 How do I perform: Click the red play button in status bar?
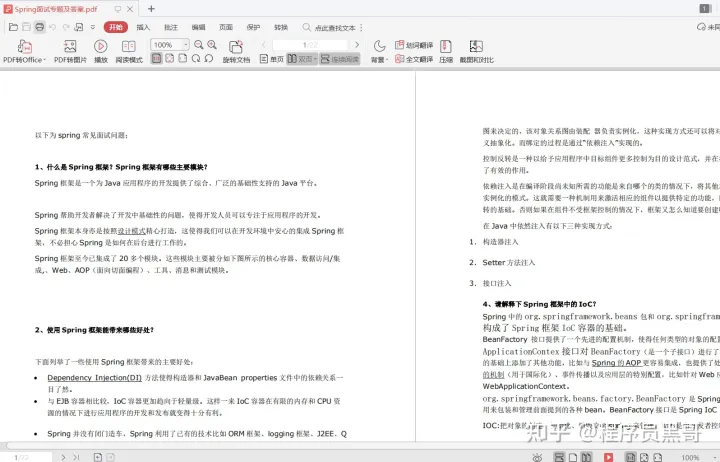click(x=608, y=457)
